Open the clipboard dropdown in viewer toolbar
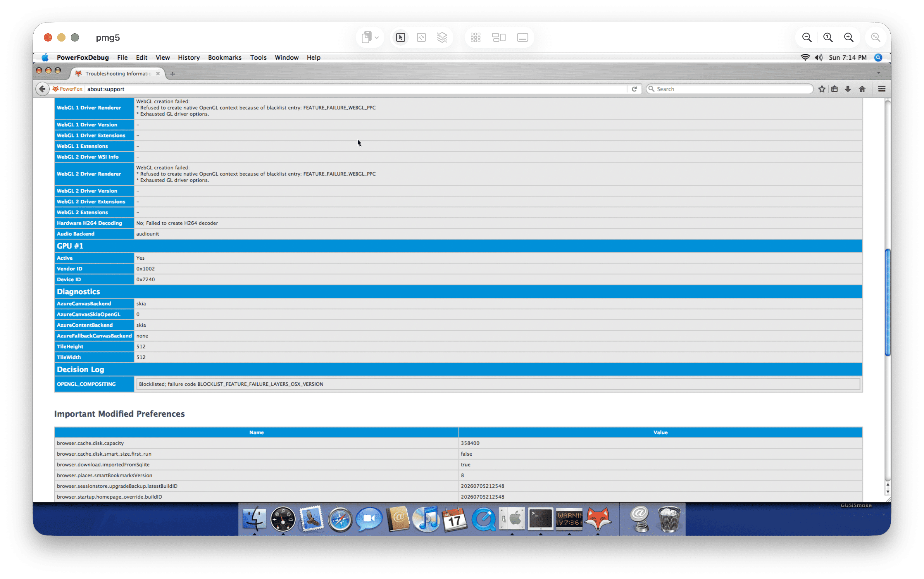This screenshot has width=924, height=579. 370,37
